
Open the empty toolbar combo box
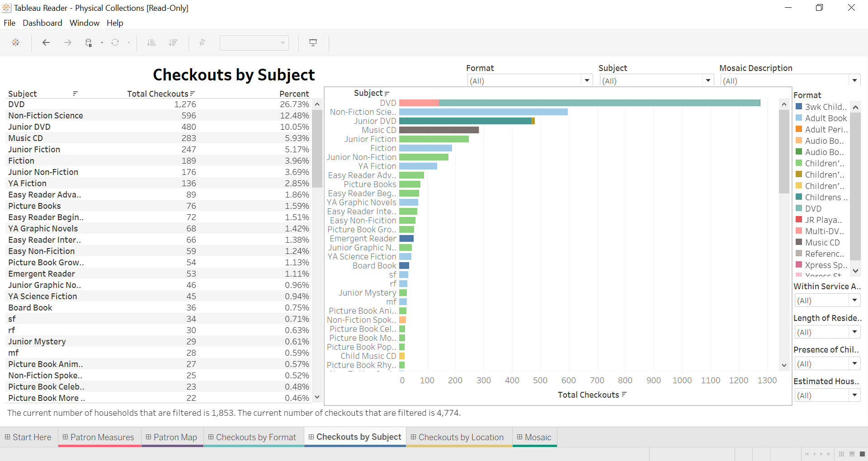pos(254,43)
